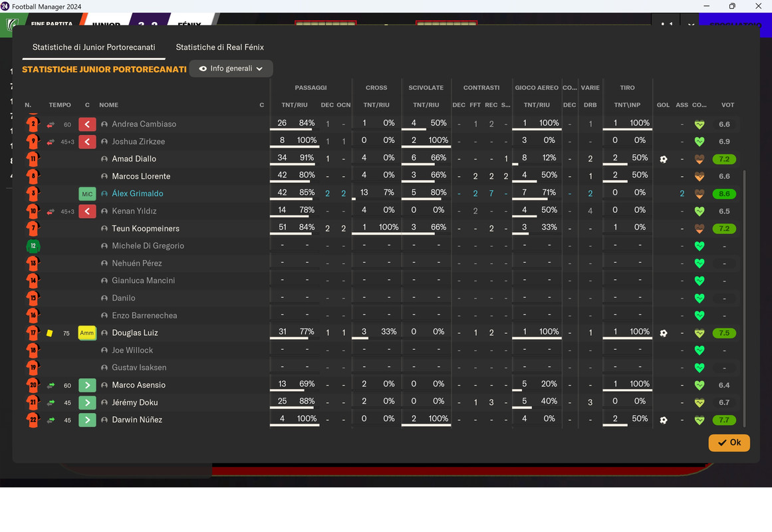Viewport: 772px width, 532px height.
Task: Click the condition heart icon for Michele Di Gregorio
Action: (x=699, y=246)
